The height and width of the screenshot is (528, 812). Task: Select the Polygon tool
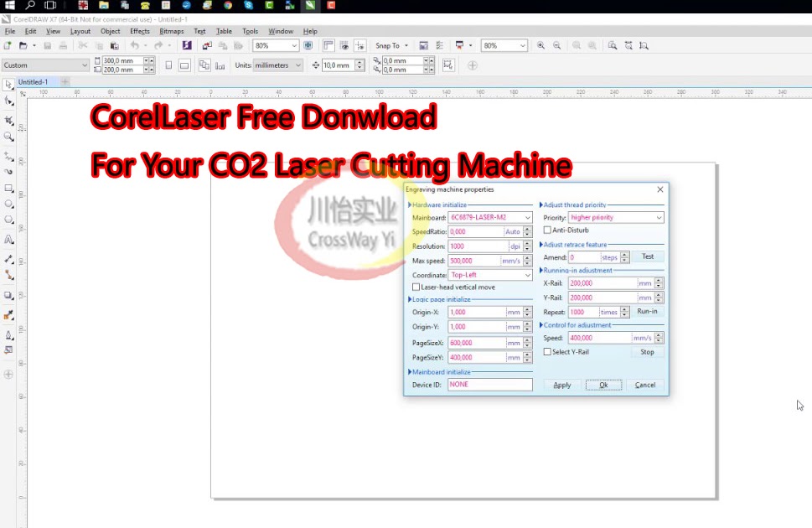[8, 220]
